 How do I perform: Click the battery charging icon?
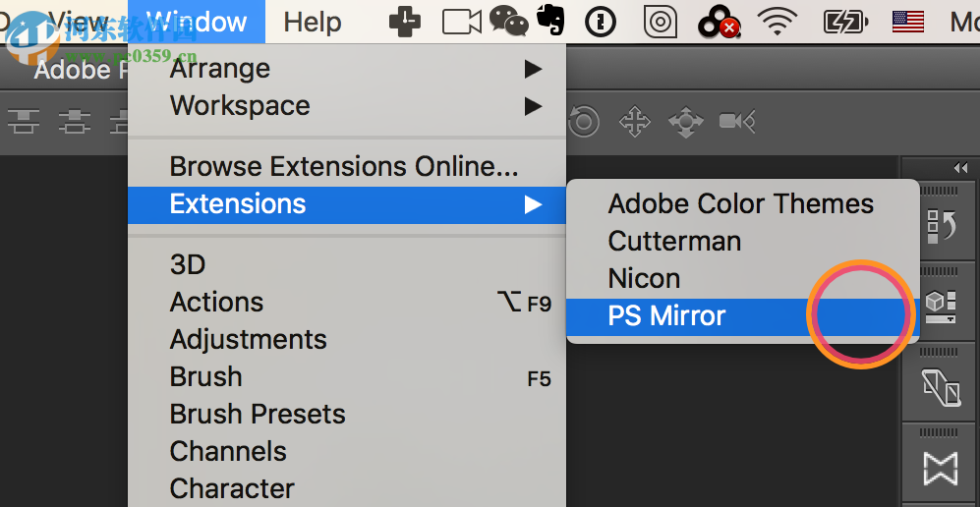click(845, 23)
